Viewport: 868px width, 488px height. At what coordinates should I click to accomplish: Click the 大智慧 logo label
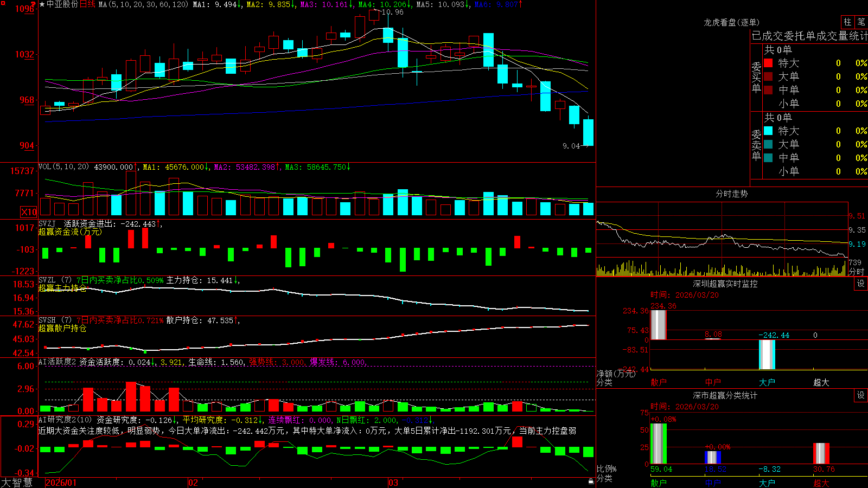tap(17, 483)
